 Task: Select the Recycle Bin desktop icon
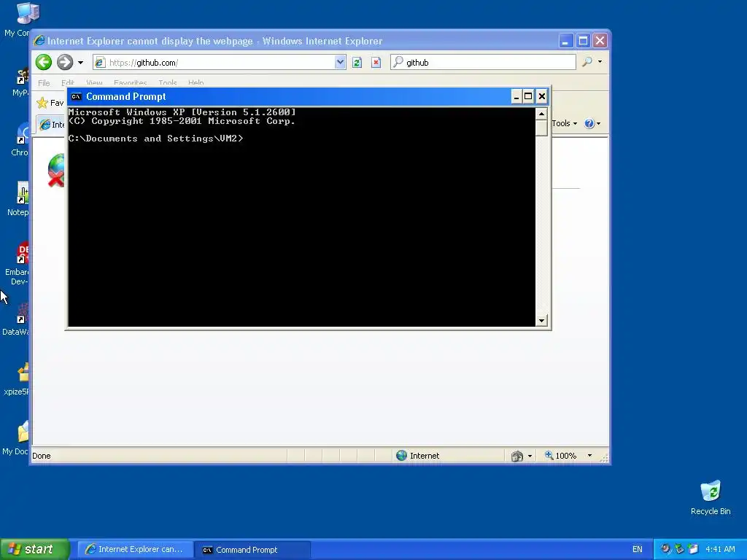[x=711, y=497]
